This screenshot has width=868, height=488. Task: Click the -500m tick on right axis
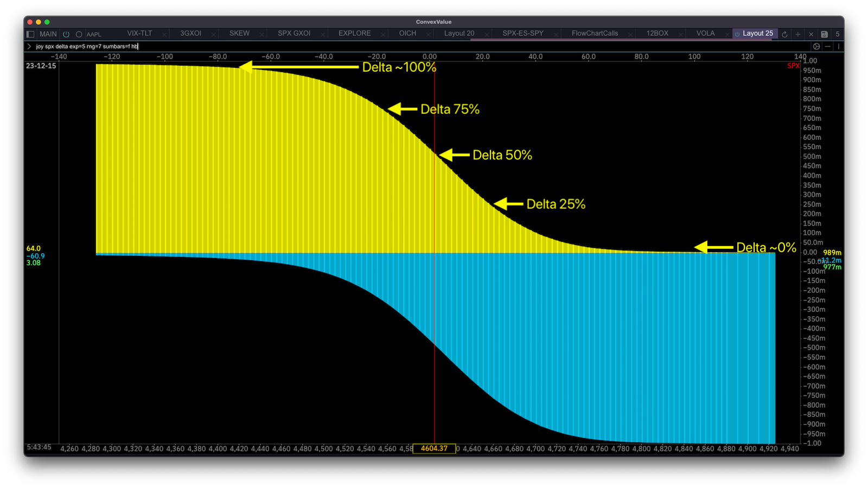[814, 348]
